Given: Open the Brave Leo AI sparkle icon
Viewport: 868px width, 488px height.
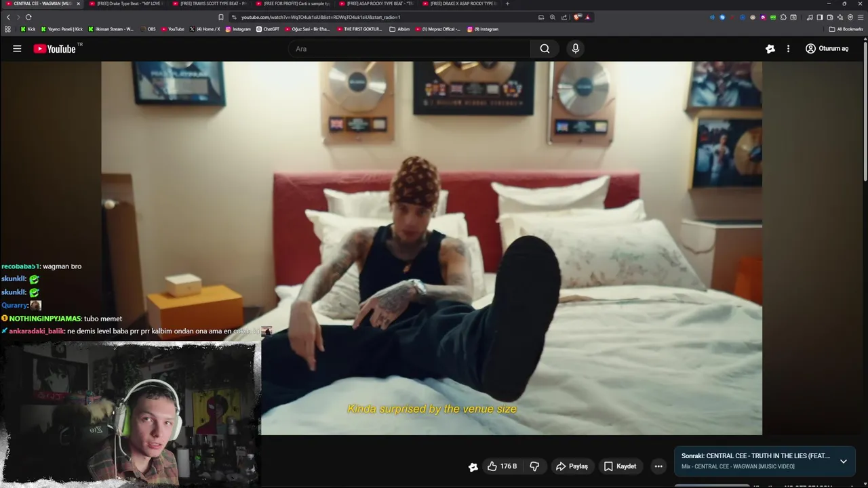Looking at the screenshot, I should (840, 17).
